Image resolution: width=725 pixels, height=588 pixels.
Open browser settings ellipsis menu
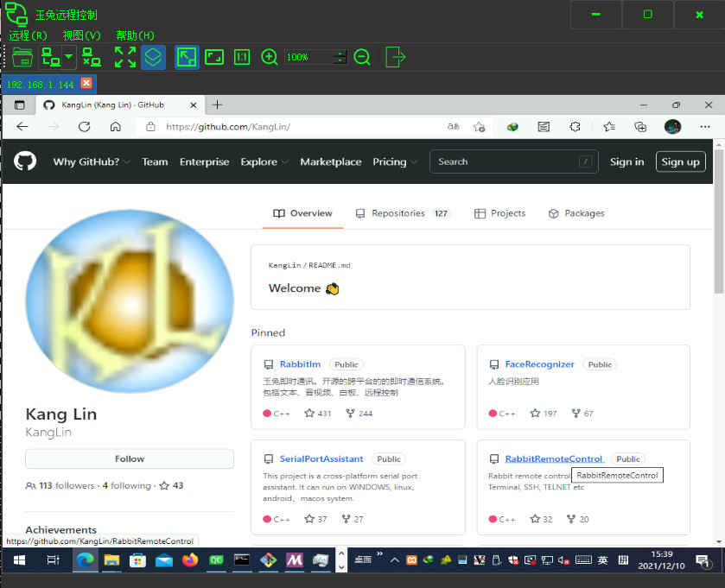click(x=705, y=127)
